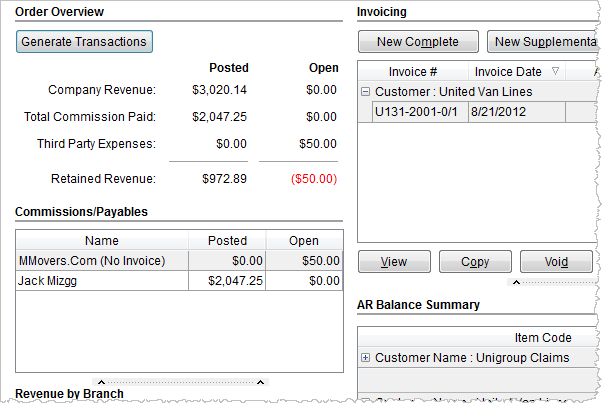Screen dimensions: 602x404
Task: Void the selected invoice
Action: (556, 262)
